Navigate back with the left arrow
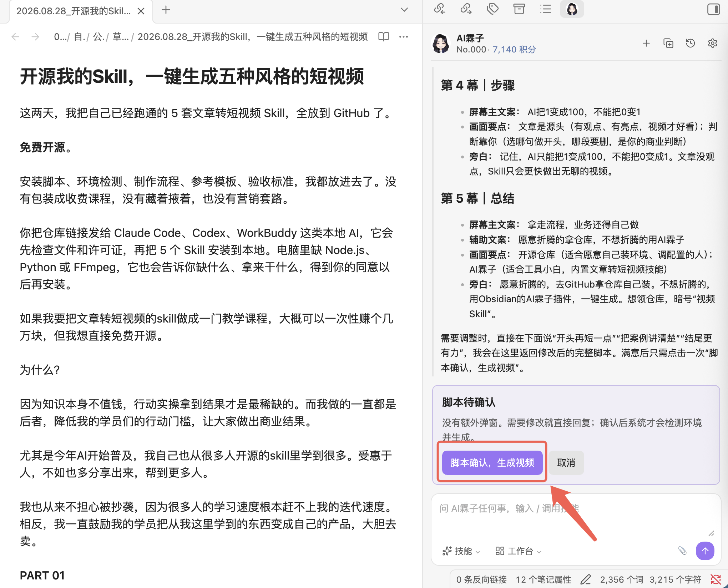The height and width of the screenshot is (588, 728). 15,37
